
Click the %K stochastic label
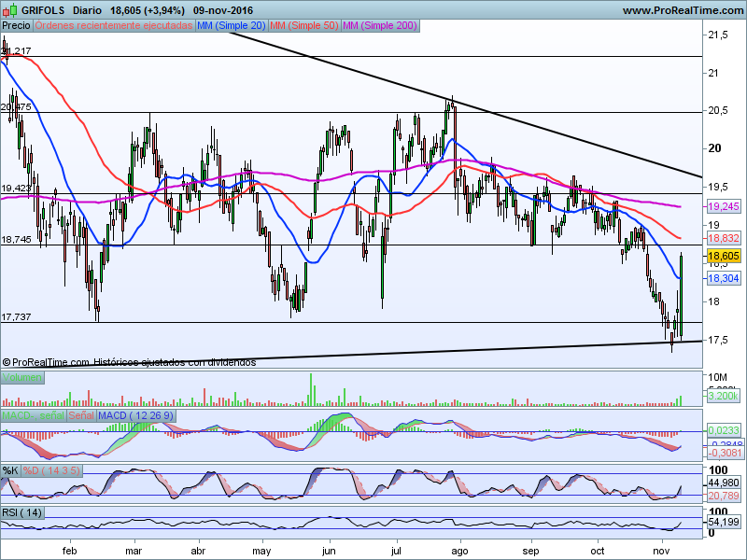(10, 471)
